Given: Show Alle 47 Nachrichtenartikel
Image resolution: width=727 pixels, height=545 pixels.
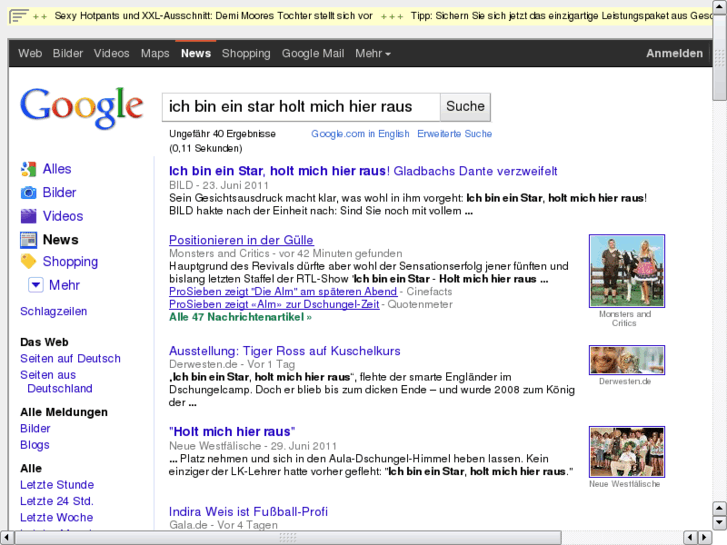Looking at the screenshot, I should [240, 317].
